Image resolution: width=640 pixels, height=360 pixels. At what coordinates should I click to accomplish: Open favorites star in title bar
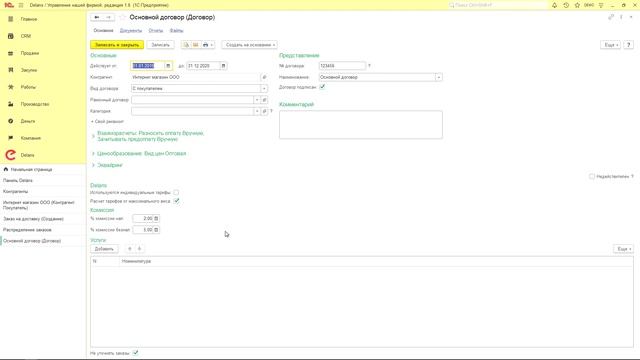coord(577,5)
